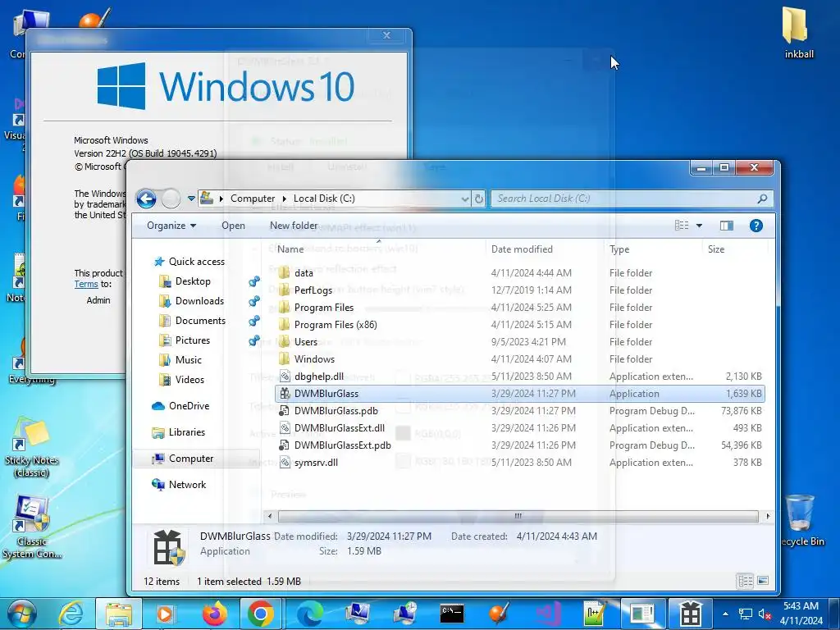840x630 pixels.
Task: Sort by Type column header
Action: pos(619,249)
